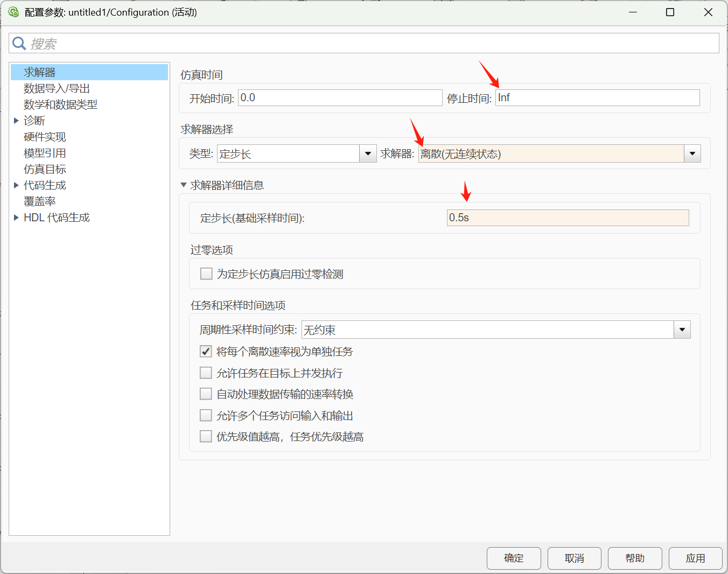The width and height of the screenshot is (728, 574).
Task: Open the 求解器 solver combo box
Action: coord(559,153)
